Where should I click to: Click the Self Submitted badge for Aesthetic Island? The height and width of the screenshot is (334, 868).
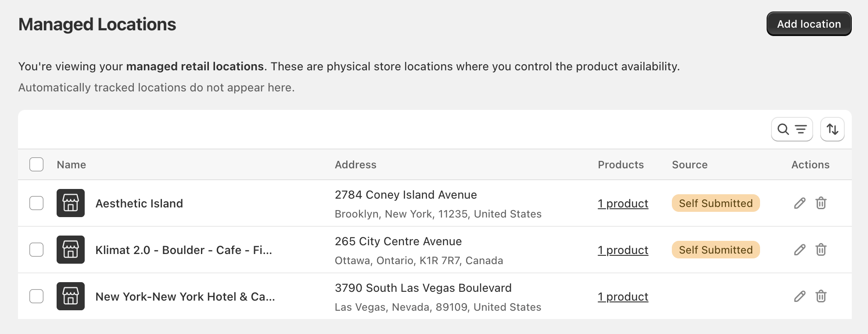pos(715,203)
